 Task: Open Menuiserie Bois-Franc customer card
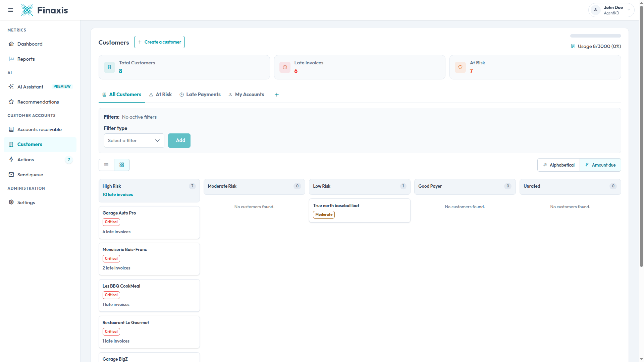pyautogui.click(x=149, y=259)
